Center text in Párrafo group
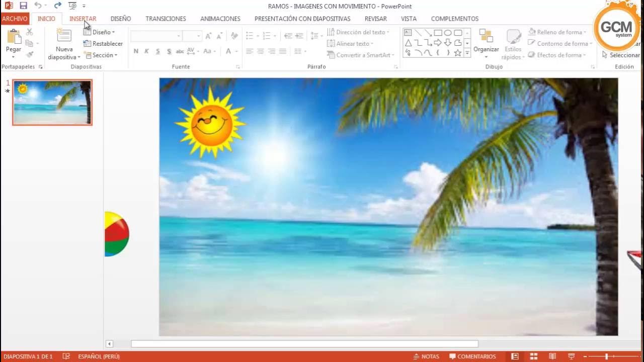Screen dimensions: 644x362 coord(260,51)
